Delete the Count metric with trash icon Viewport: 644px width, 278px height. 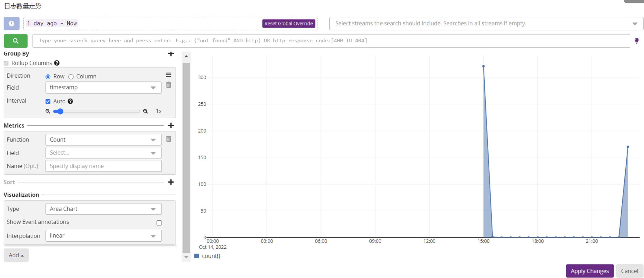click(169, 139)
